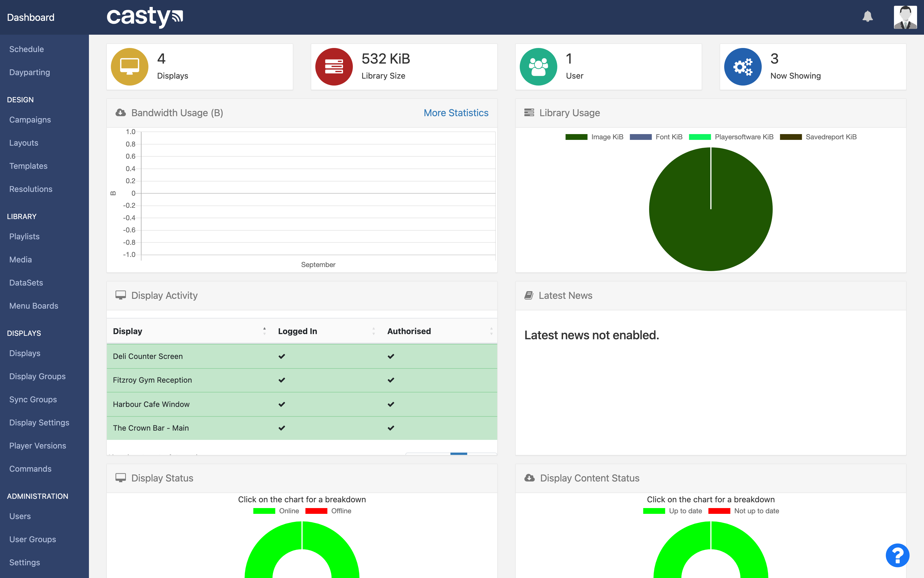The image size is (924, 578).
Task: Open DataSets in the sidebar
Action: pyautogui.click(x=26, y=283)
